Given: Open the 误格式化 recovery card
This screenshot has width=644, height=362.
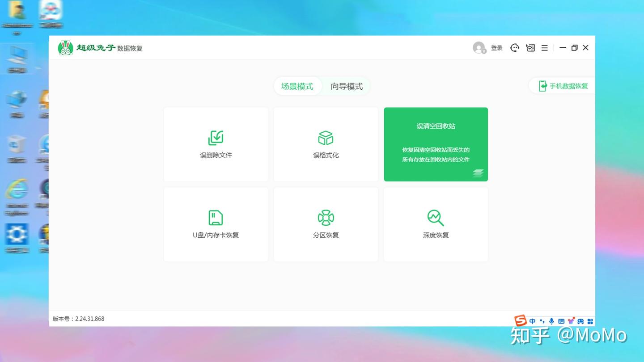Looking at the screenshot, I should pyautogui.click(x=326, y=144).
